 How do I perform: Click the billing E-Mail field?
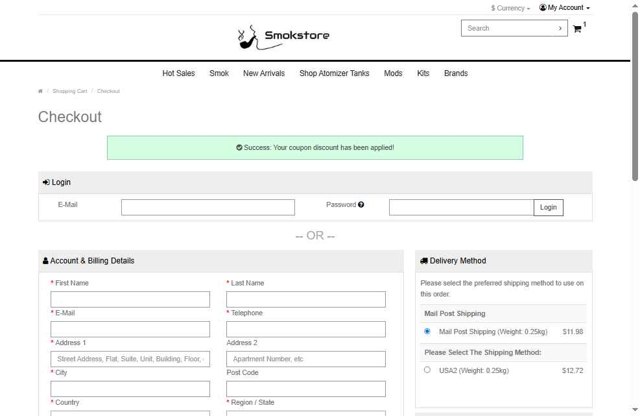click(x=130, y=329)
